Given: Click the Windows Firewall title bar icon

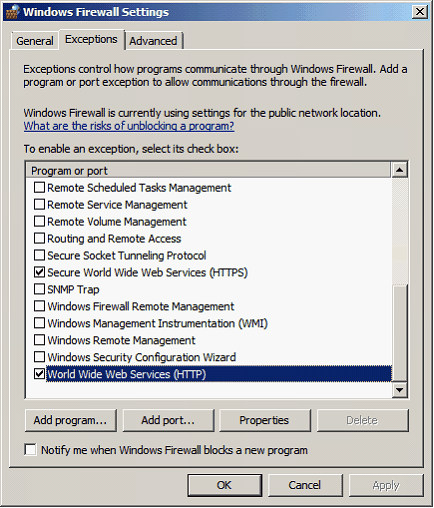Looking at the screenshot, I should coord(13,12).
